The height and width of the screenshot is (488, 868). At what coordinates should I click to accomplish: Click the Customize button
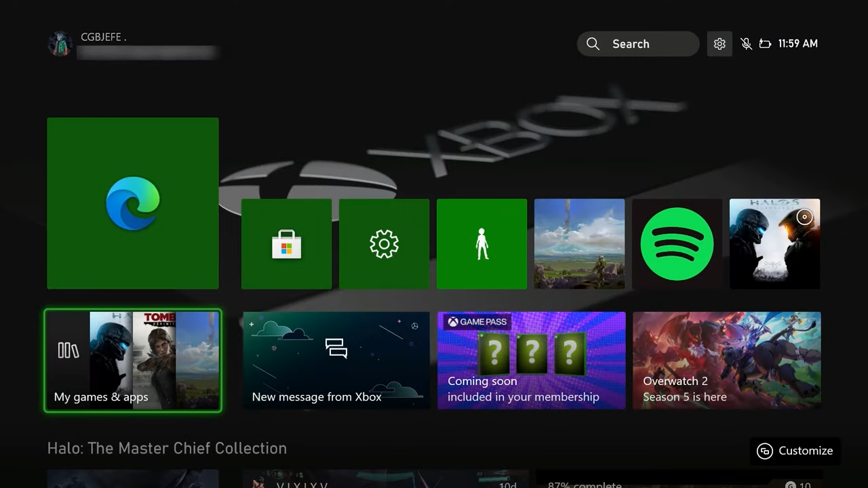[795, 451]
